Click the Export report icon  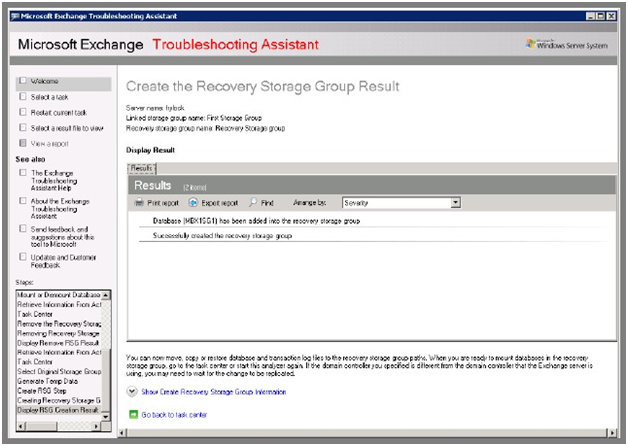193,203
